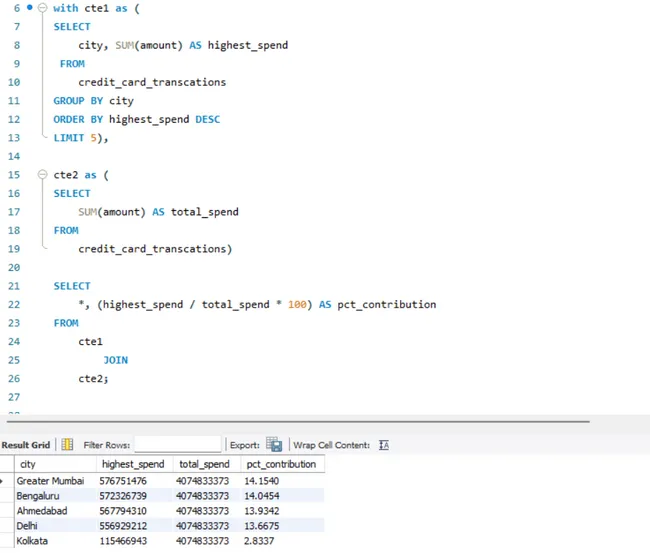The width and height of the screenshot is (650, 553).
Task: Collapse the cte2 code block fold marker
Action: click(43, 175)
